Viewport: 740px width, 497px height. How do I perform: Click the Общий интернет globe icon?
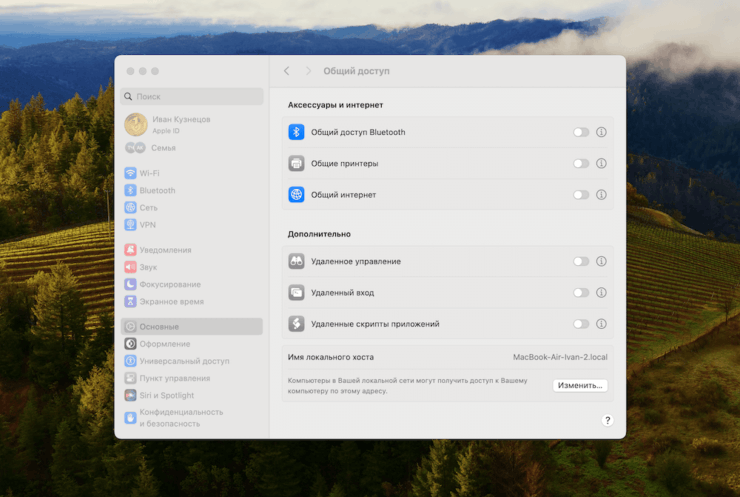[x=296, y=194]
